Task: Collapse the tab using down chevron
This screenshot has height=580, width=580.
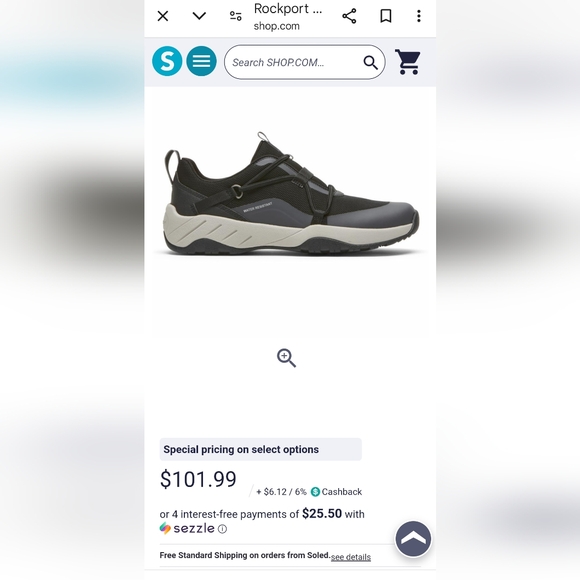Action: pos(199,16)
